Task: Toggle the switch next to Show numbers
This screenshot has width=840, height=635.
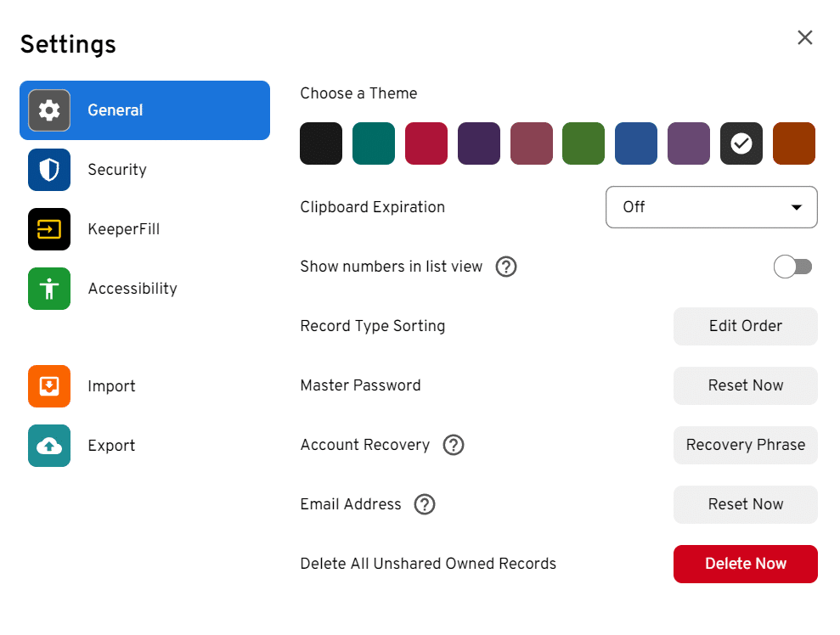Action: pos(792,267)
